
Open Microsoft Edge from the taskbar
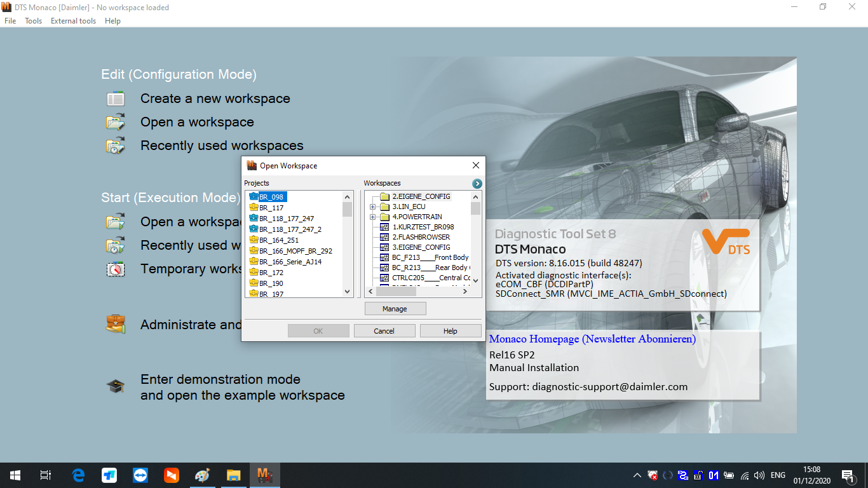pyautogui.click(x=78, y=475)
